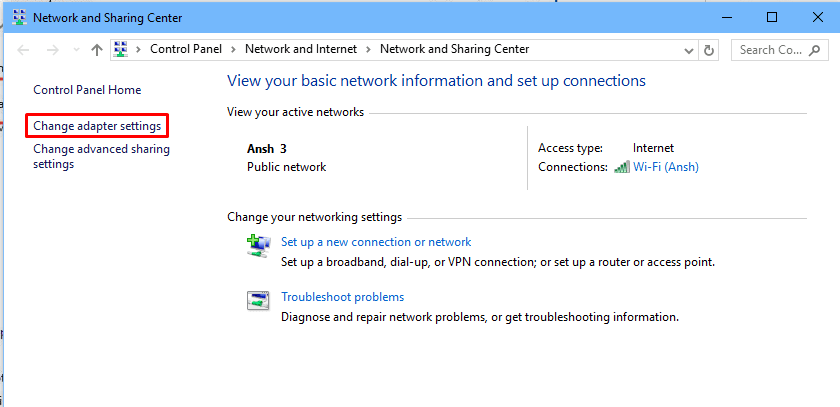Click the Troubleshoot problems icon

click(258, 300)
